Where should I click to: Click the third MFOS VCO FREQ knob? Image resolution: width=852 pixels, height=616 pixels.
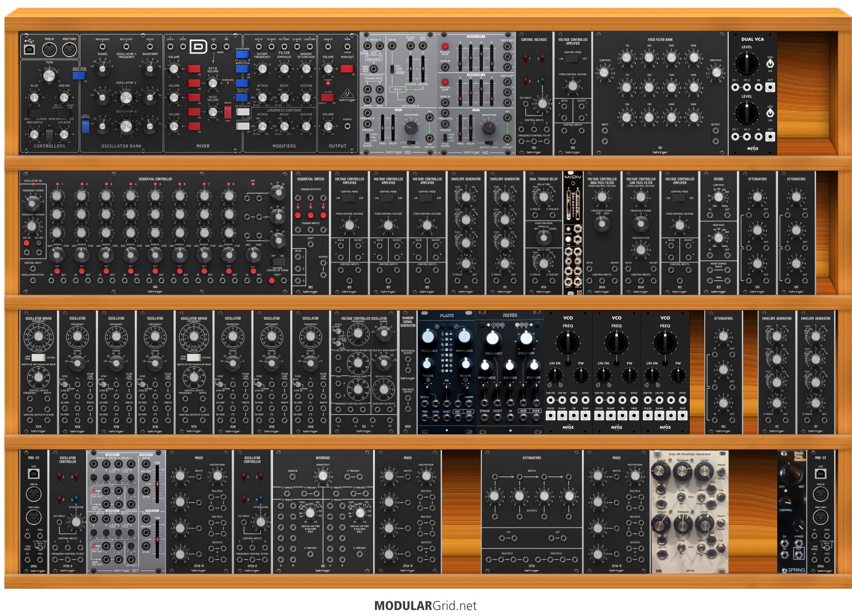pyautogui.click(x=665, y=342)
